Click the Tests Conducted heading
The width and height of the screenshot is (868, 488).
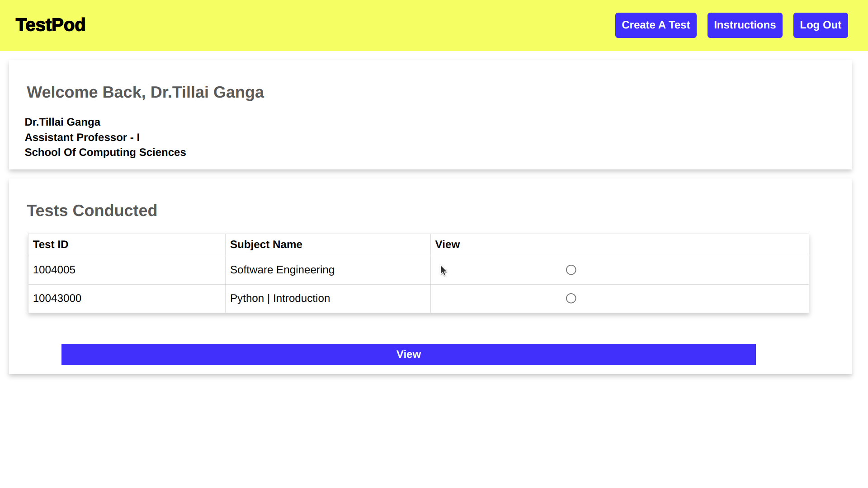pyautogui.click(x=92, y=211)
